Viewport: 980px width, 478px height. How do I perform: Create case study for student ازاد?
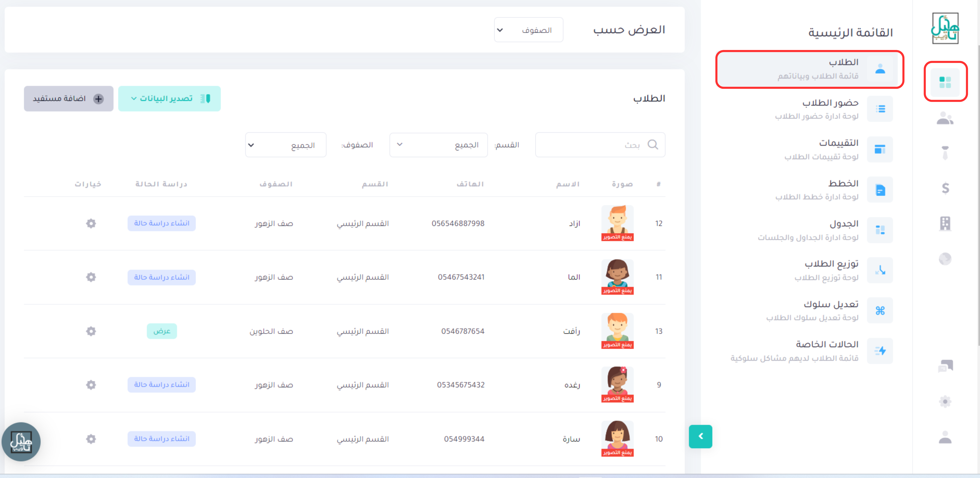pyautogui.click(x=162, y=223)
